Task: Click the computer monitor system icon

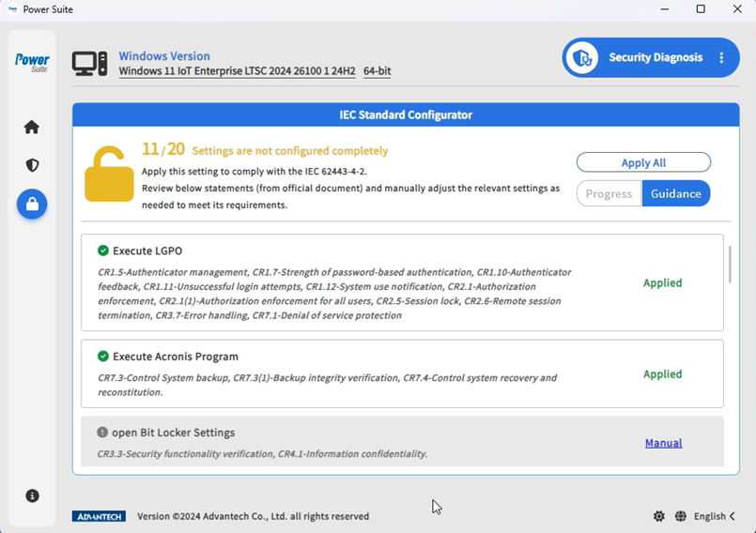Action: pos(90,63)
